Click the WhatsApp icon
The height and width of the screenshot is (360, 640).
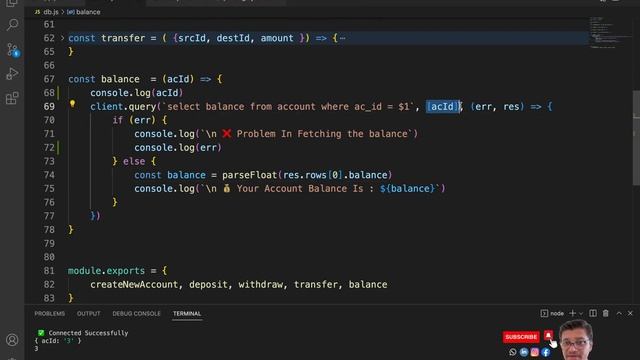pyautogui.click(x=513, y=352)
